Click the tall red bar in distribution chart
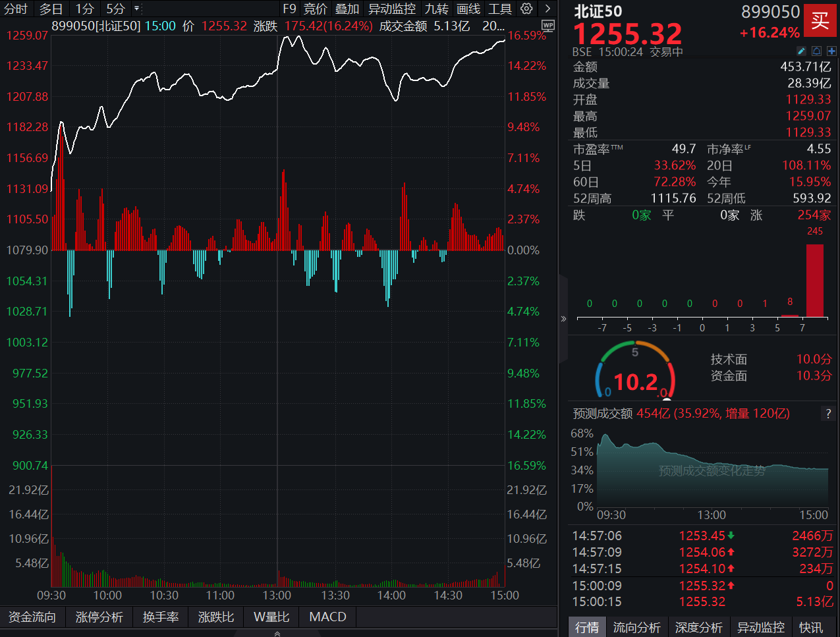Viewport: 840px width, 637px height. 814,280
